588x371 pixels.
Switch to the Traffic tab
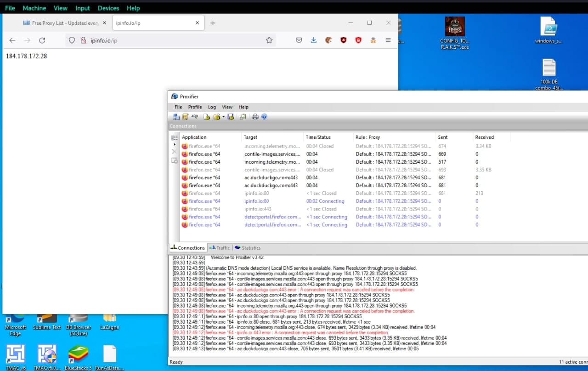point(220,248)
